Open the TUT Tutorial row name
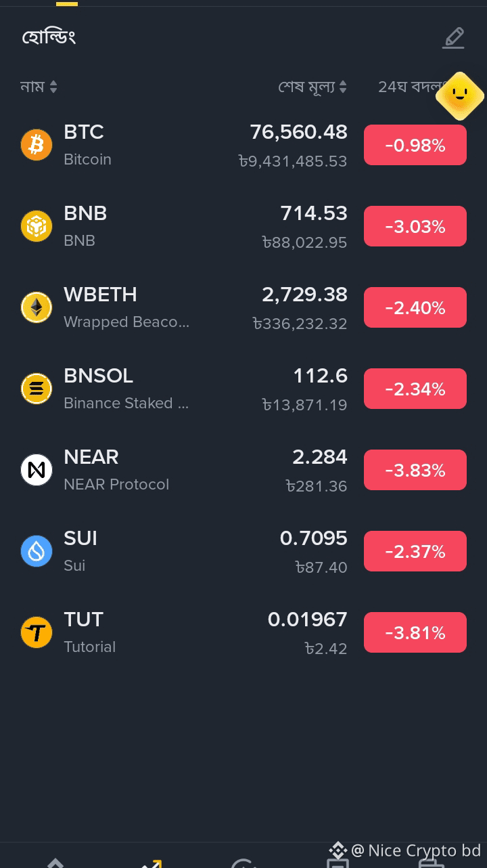 [x=89, y=632]
